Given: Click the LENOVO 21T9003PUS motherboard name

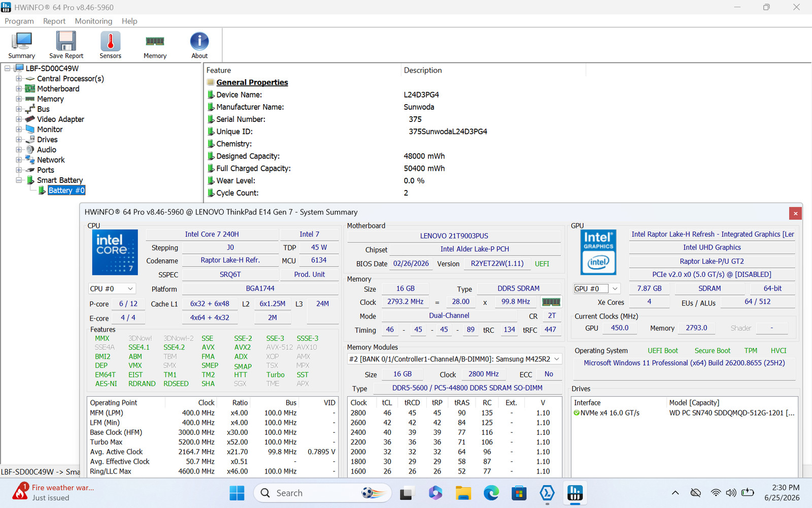Looking at the screenshot, I should tap(454, 236).
